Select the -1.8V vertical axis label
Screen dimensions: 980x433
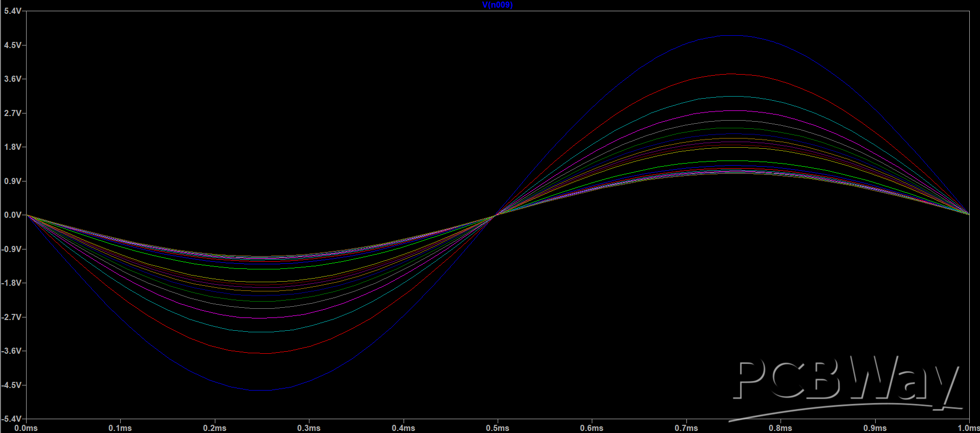tap(11, 283)
